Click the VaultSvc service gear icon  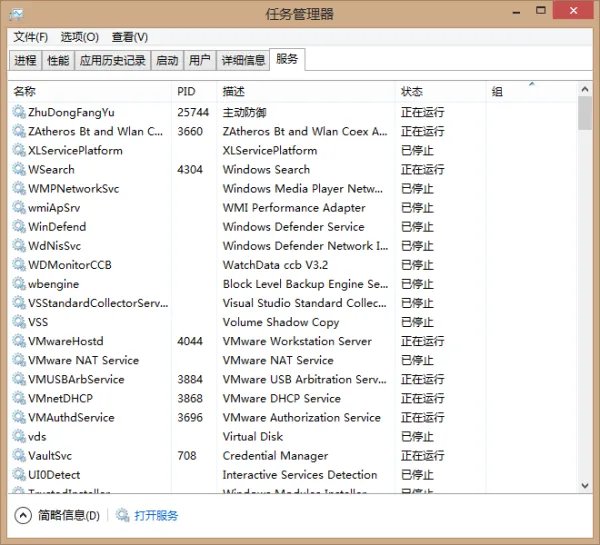(19, 455)
